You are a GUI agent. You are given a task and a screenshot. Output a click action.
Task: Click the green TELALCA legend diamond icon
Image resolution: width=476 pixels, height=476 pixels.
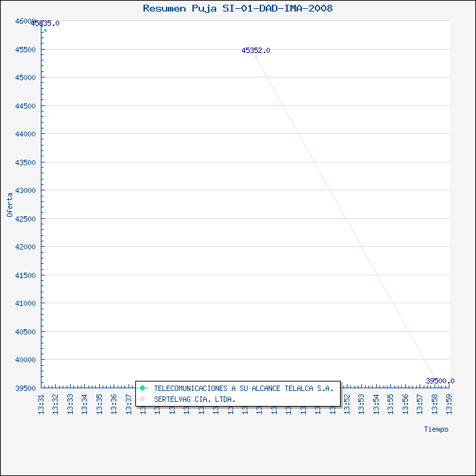click(142, 388)
